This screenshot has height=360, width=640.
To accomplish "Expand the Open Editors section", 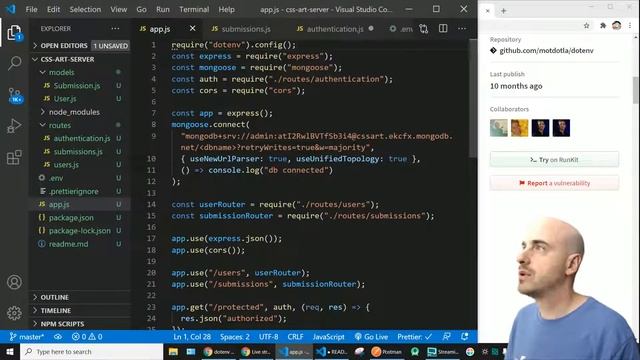I will [80, 46].
